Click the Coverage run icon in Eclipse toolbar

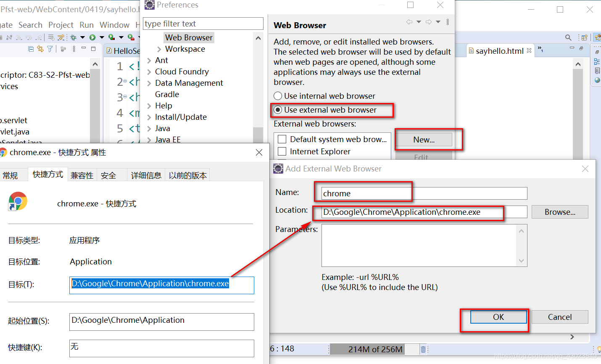point(111,37)
